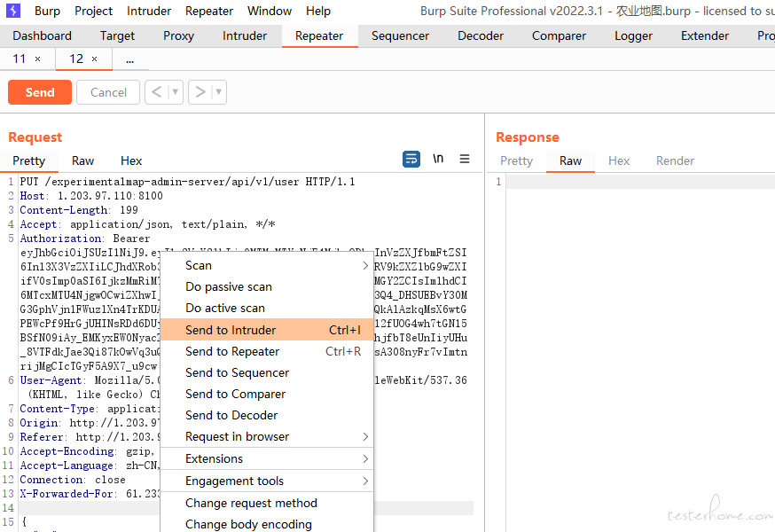Go back to previous request with < button

(x=156, y=92)
